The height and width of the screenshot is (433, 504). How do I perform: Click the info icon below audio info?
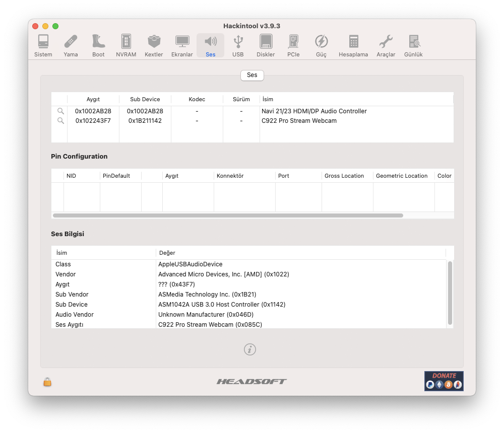(250, 349)
